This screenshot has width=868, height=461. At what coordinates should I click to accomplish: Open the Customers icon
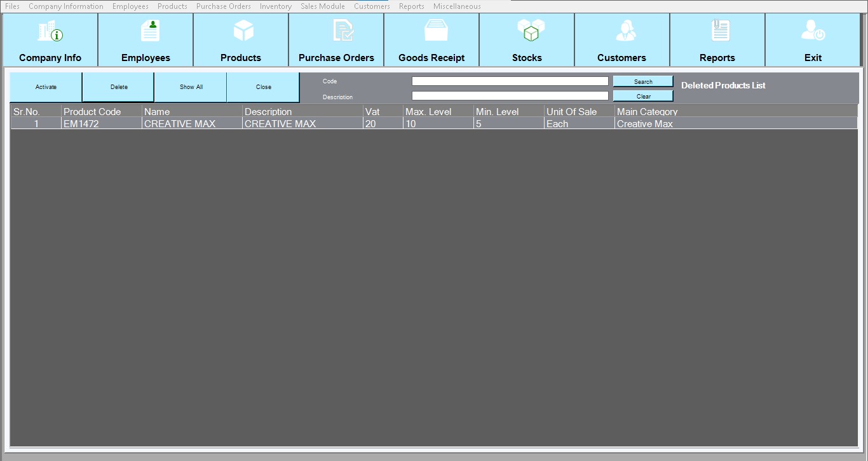(625, 31)
